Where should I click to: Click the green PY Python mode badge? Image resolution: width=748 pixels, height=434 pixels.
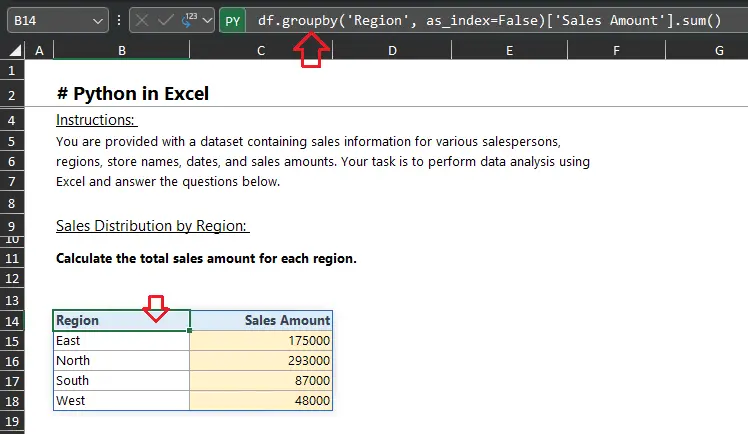[232, 20]
